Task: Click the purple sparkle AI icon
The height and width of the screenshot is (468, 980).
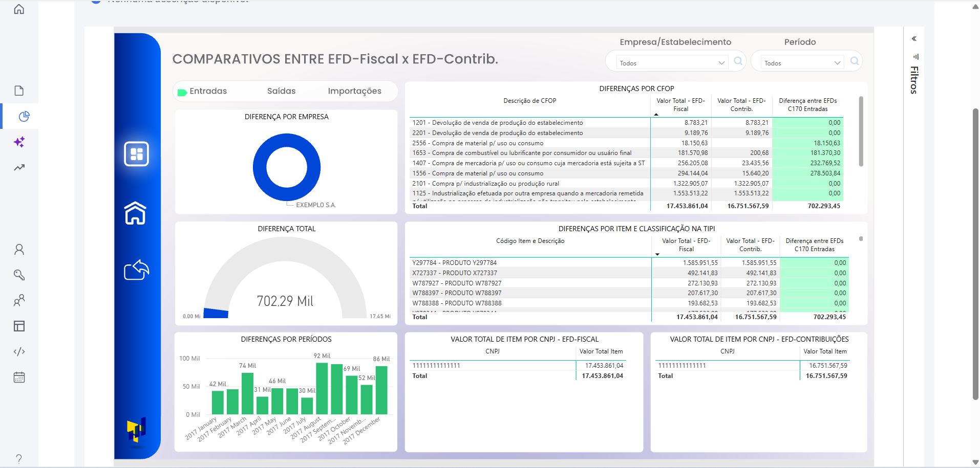Action: (x=19, y=142)
